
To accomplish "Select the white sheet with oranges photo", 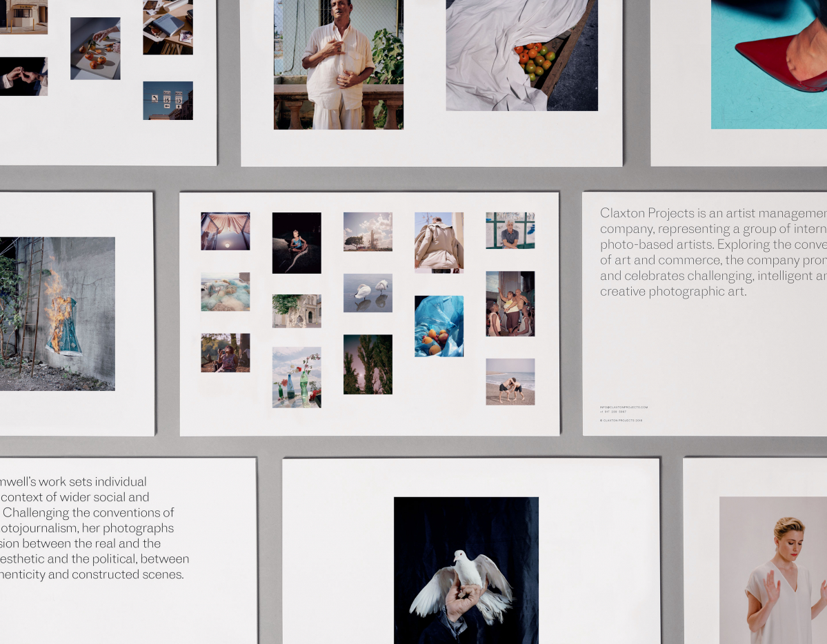I will pyautogui.click(x=521, y=55).
